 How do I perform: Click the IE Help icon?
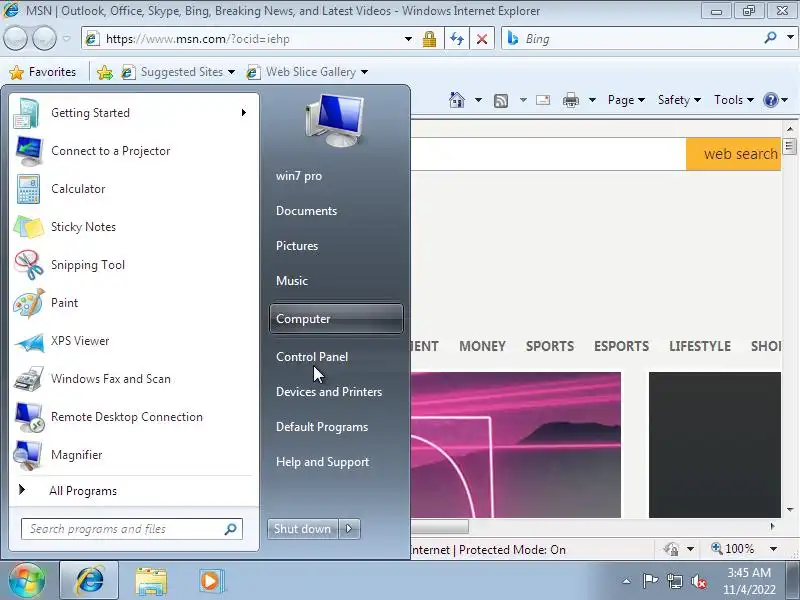(x=770, y=100)
